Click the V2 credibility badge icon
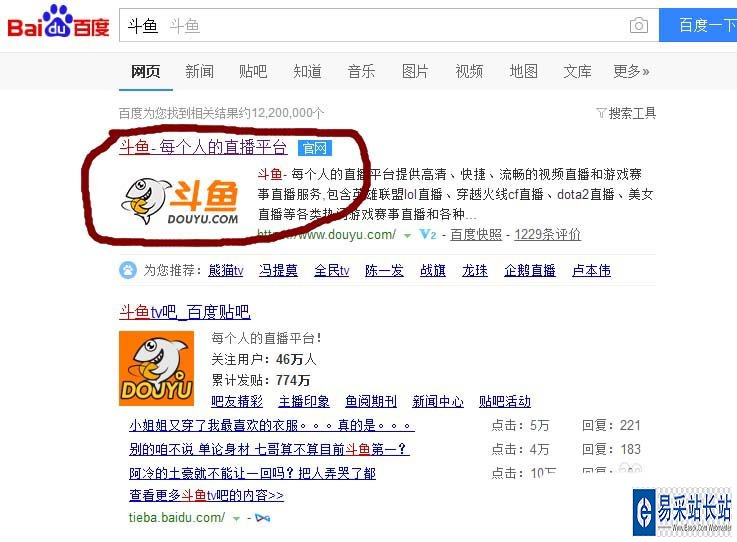737x542 pixels. 428,234
